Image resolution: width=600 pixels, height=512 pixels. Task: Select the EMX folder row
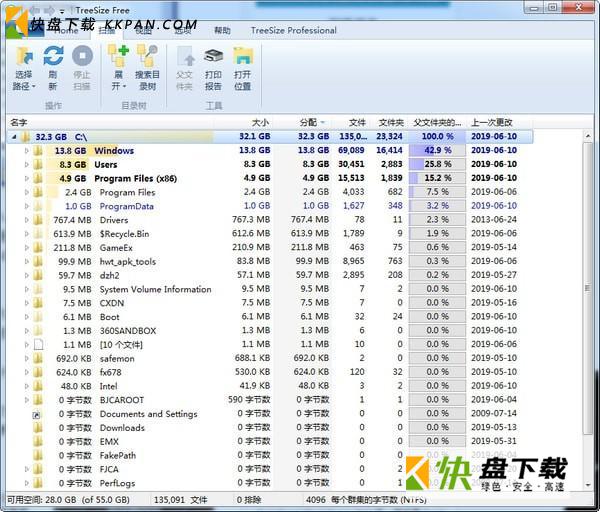tap(272, 441)
